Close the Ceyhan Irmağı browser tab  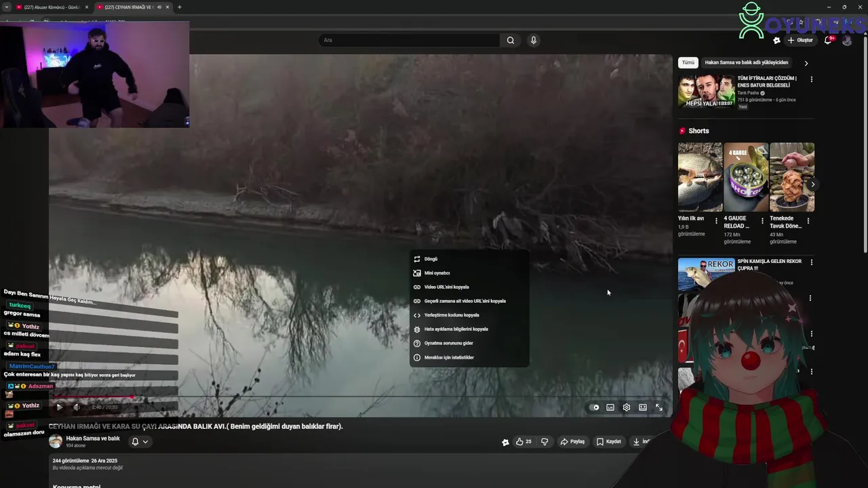point(167,7)
